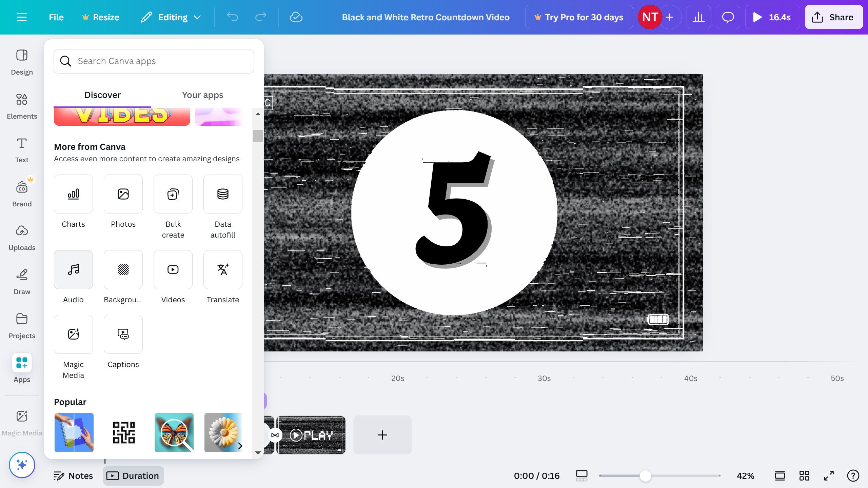Open the File menu

56,17
